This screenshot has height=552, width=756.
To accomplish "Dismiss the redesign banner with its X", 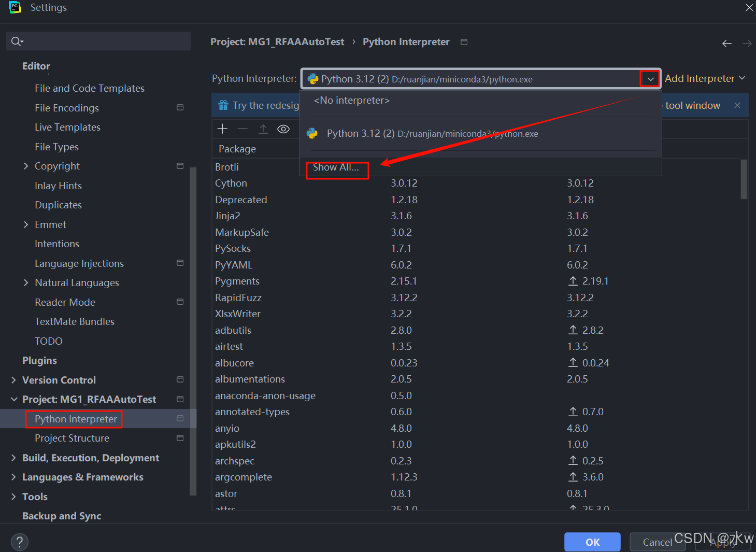I will [737, 105].
